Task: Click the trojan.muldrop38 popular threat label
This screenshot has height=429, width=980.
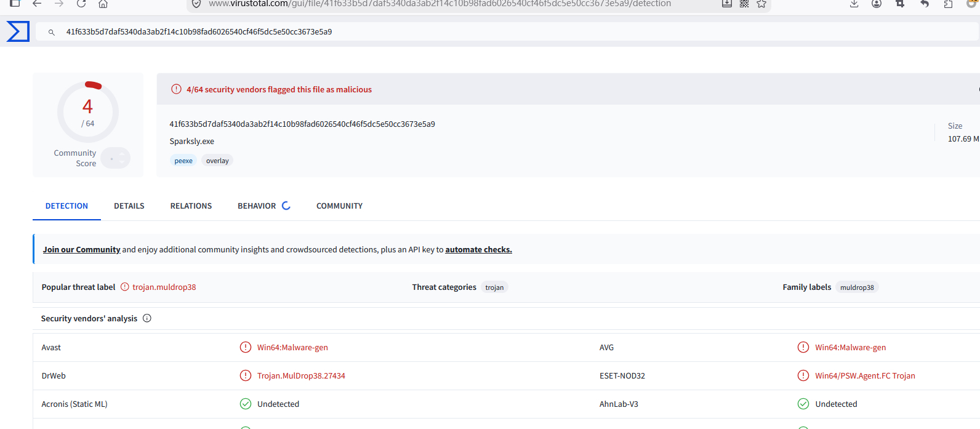Action: [x=164, y=287]
